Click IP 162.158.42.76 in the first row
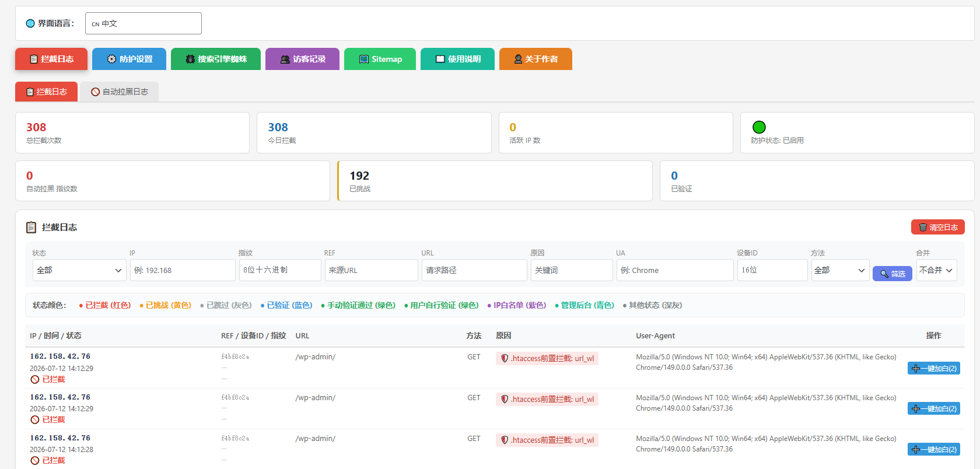This screenshot has width=980, height=469. [x=60, y=356]
